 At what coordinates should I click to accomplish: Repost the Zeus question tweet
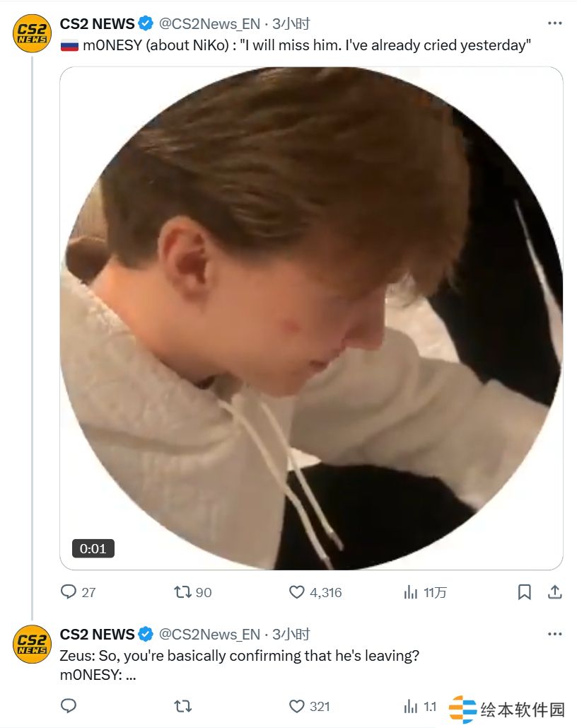click(x=182, y=705)
